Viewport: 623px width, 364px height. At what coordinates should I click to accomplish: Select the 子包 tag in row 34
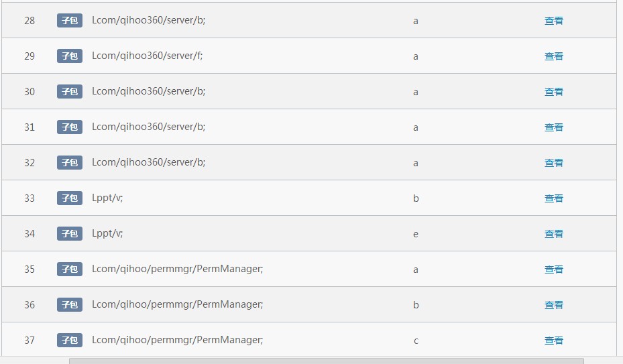70,234
